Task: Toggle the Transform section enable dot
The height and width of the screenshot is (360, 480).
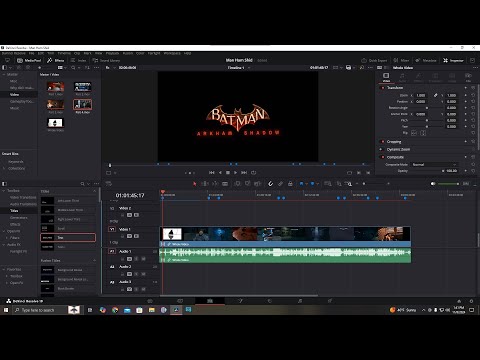Action: click(383, 88)
